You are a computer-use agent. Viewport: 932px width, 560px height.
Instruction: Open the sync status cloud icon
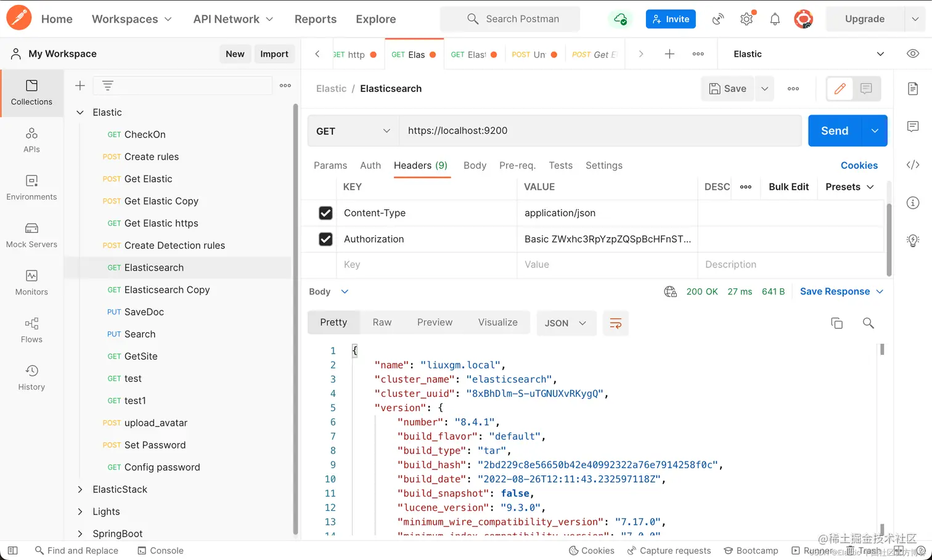(621, 19)
